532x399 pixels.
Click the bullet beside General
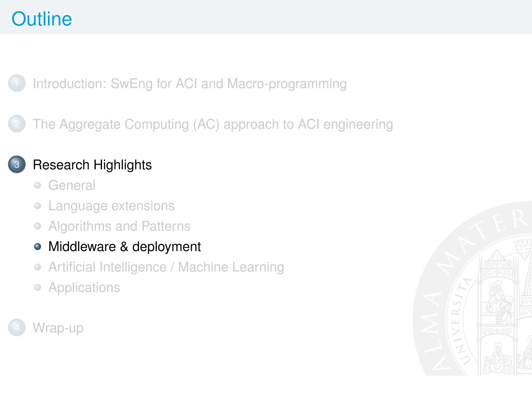tap(38, 185)
